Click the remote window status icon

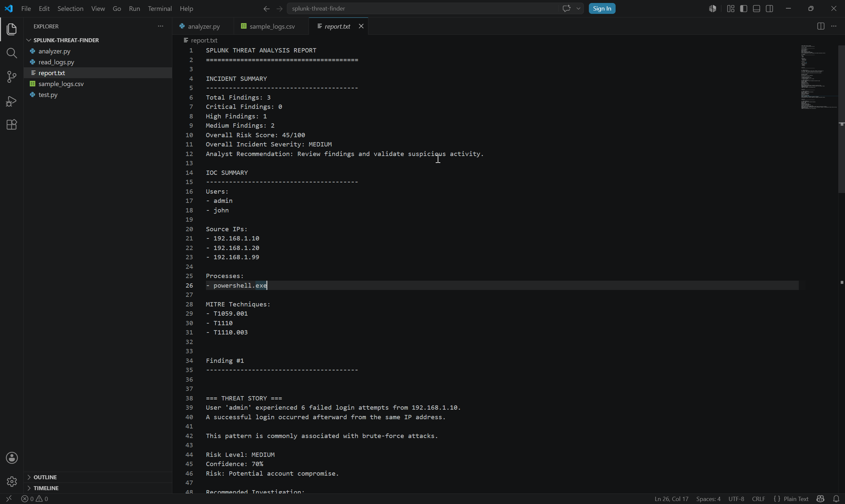(9, 499)
